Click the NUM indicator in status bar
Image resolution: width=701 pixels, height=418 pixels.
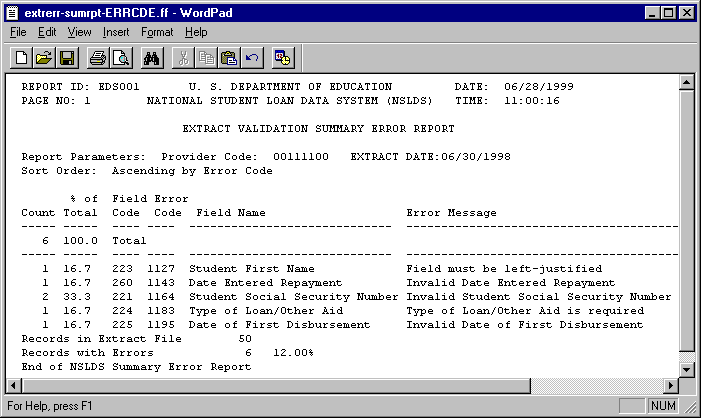click(x=663, y=405)
